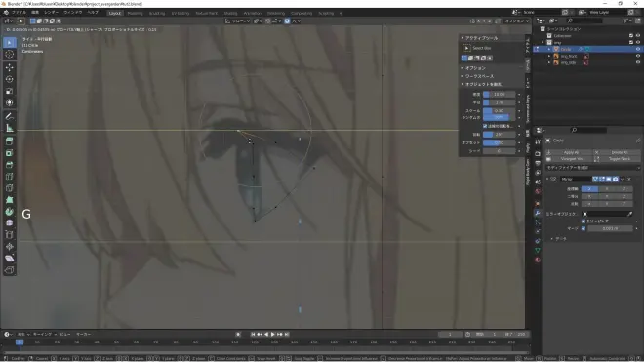The image size is (644, 362).
Task: Choose the Rotate tool
Action: (x=10, y=79)
